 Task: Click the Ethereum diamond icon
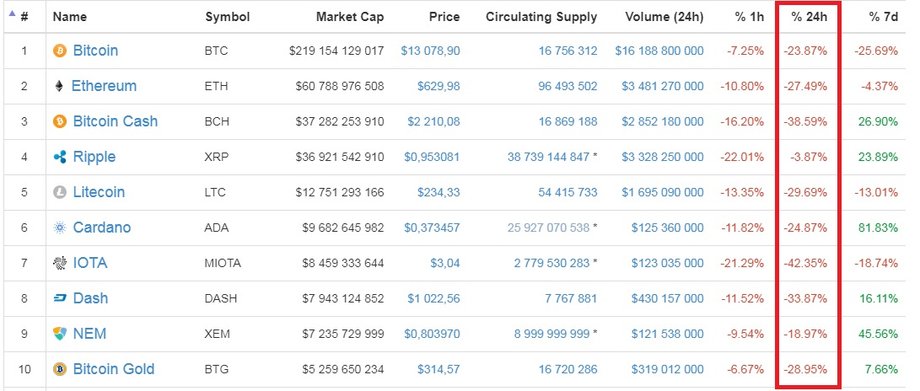point(59,86)
